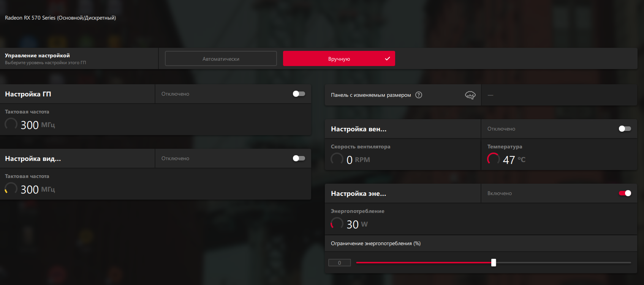
Task: Select the Вручную tuning mode button
Action: coord(339,59)
